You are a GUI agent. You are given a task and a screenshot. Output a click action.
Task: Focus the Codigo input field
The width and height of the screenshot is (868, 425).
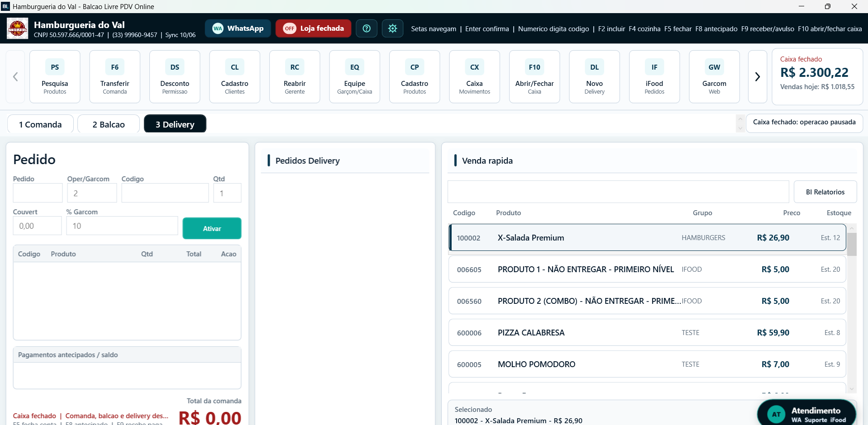point(165,193)
